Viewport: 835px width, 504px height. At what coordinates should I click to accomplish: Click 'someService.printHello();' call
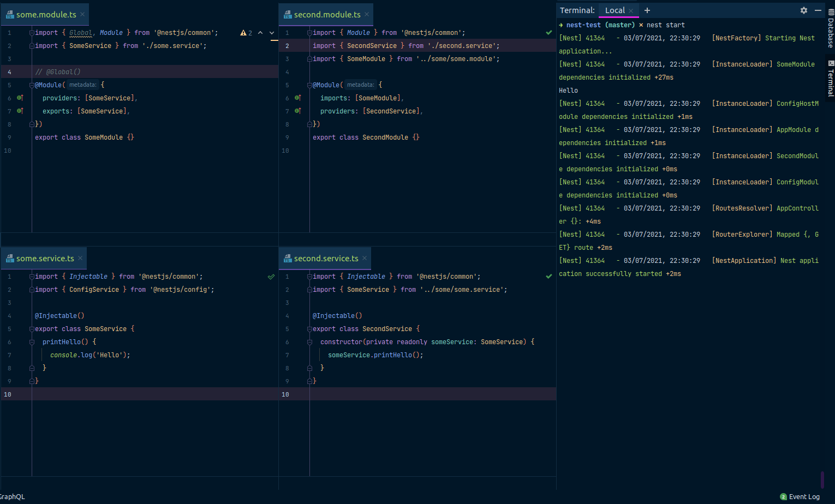pos(375,355)
